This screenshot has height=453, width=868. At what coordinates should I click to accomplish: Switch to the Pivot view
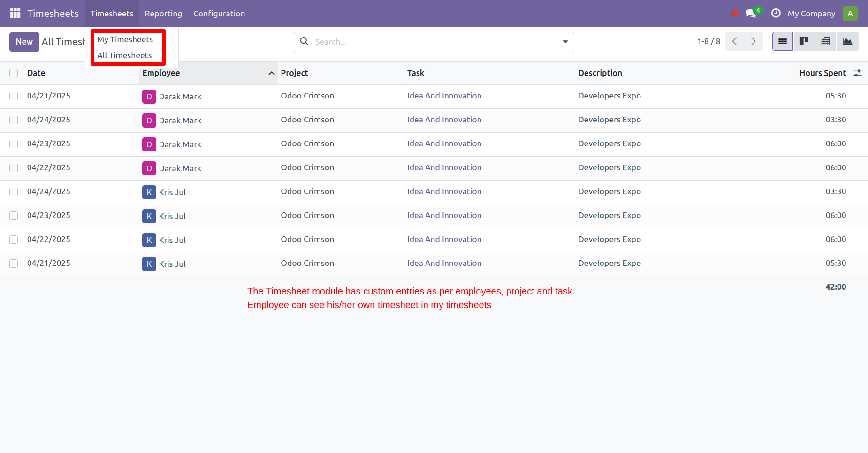[x=825, y=41]
